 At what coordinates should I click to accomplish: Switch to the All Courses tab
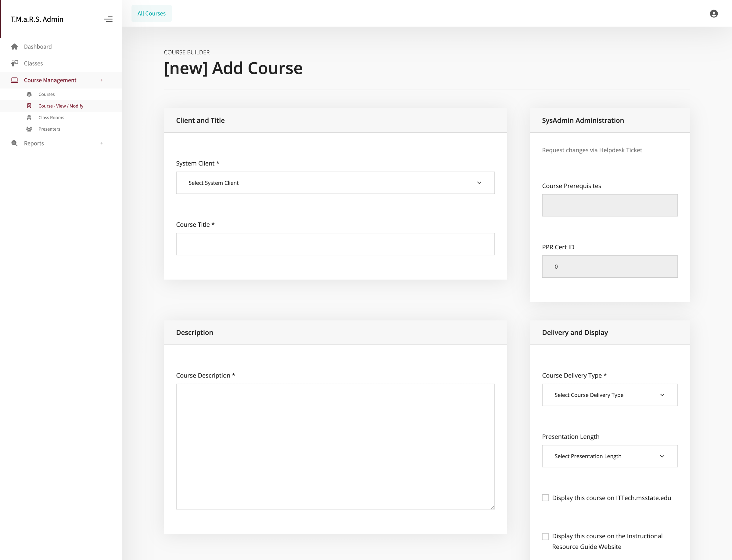click(x=151, y=13)
